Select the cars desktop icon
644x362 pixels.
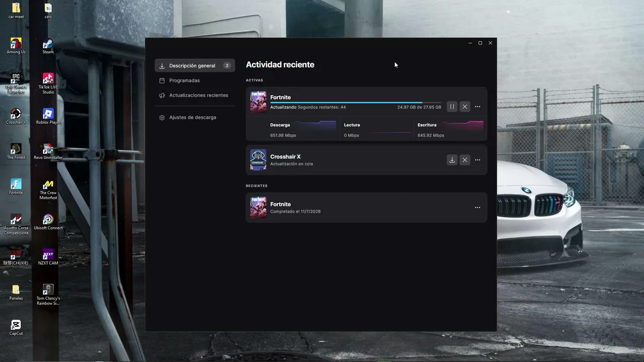coord(48,11)
